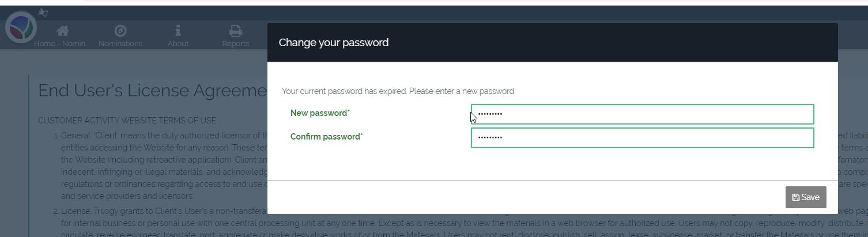Click the New password field label

(x=320, y=113)
